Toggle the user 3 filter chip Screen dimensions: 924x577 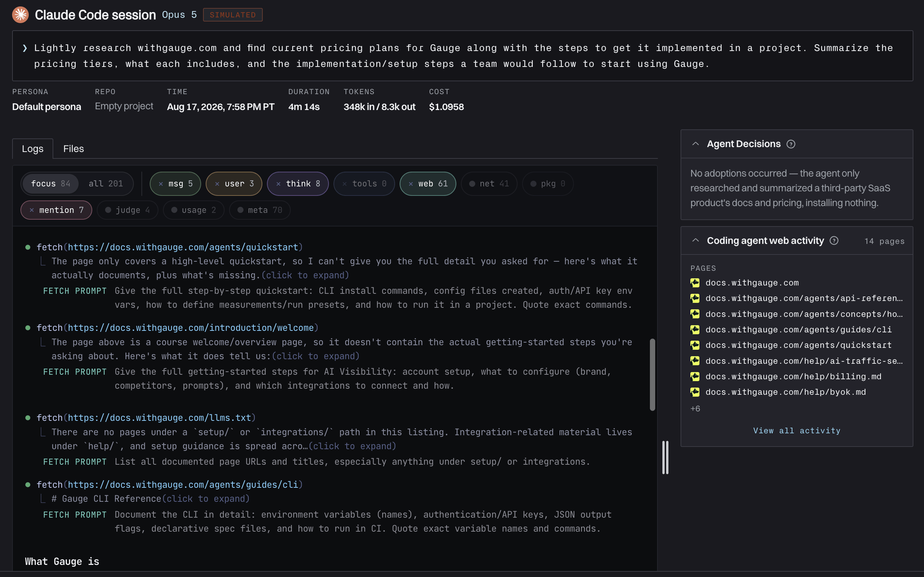234,184
